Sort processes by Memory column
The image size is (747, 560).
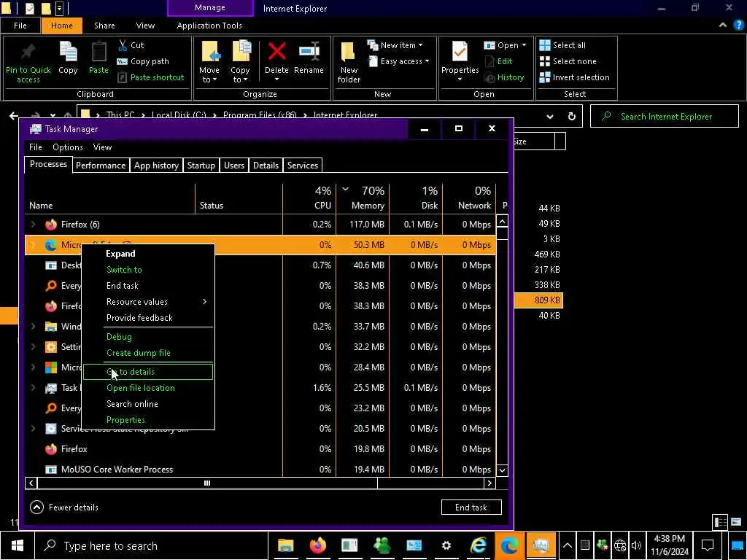(363, 198)
